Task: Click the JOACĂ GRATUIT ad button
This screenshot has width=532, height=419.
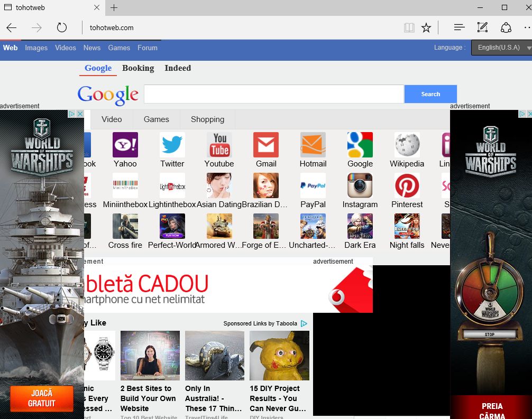Action: [x=42, y=398]
